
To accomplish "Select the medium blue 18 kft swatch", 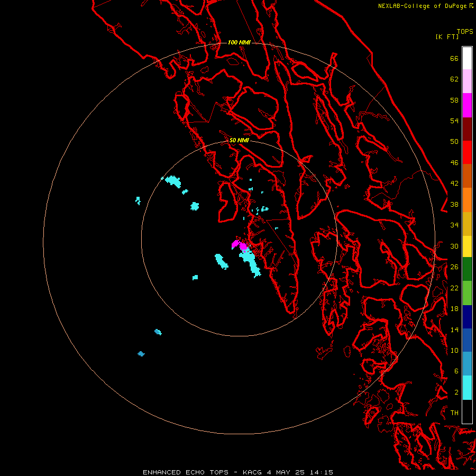I will tap(467, 340).
